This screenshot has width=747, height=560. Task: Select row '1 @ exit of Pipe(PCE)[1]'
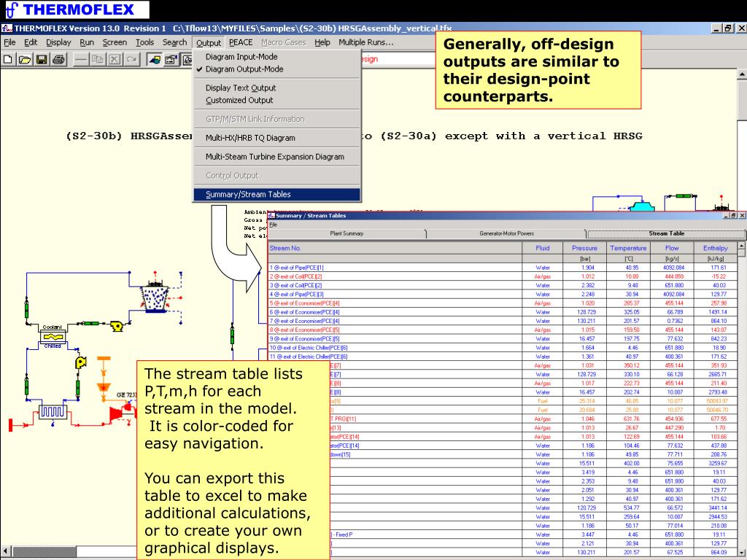[x=503, y=268]
